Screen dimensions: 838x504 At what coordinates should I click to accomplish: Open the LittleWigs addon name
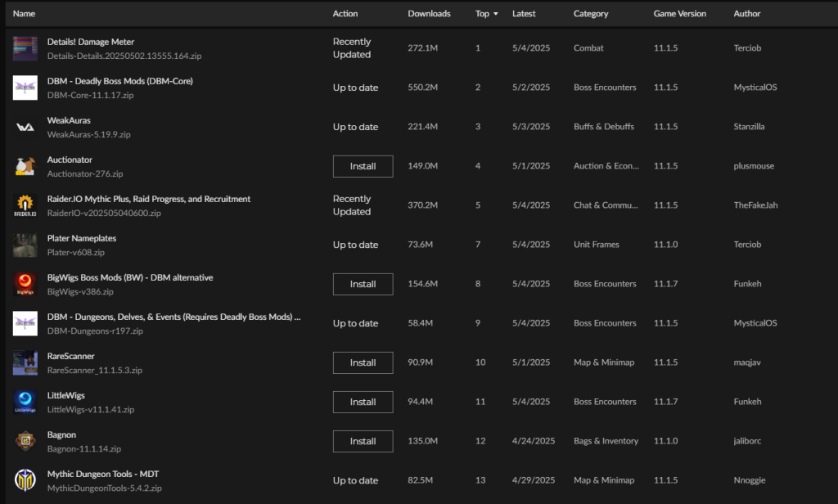pyautogui.click(x=65, y=395)
